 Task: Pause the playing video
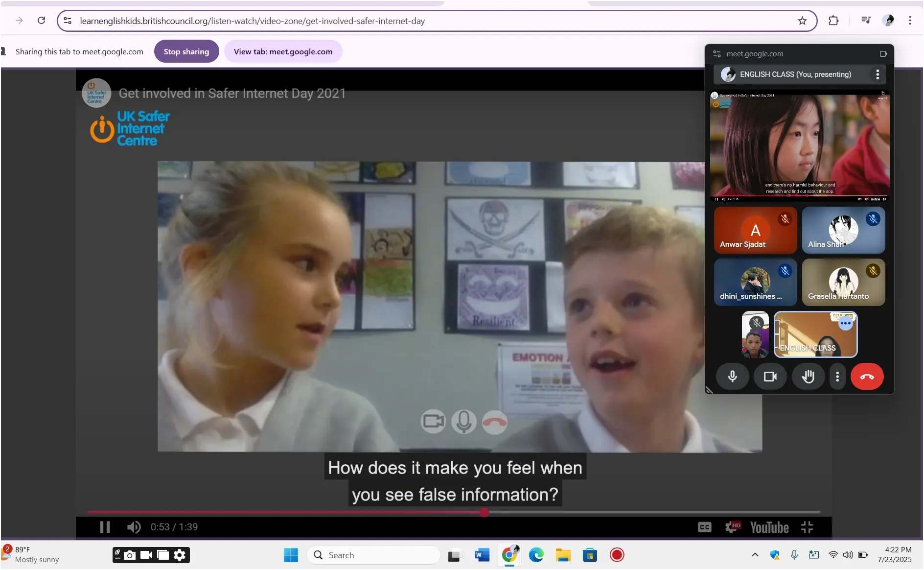click(x=104, y=527)
